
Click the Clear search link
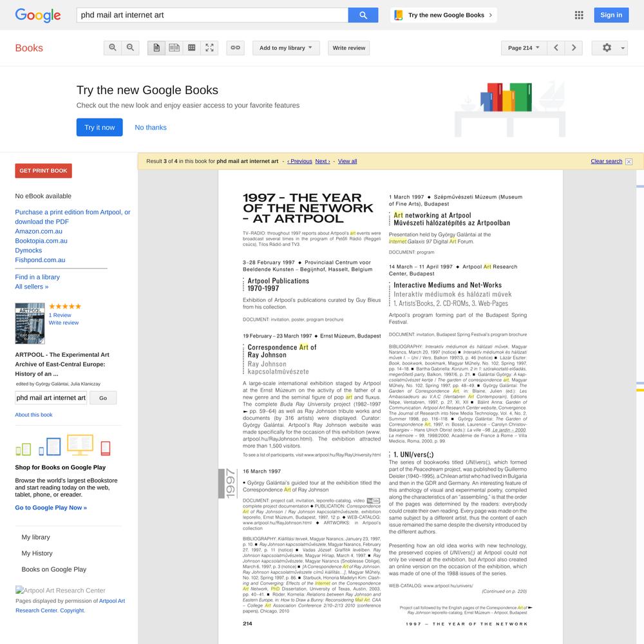(606, 162)
